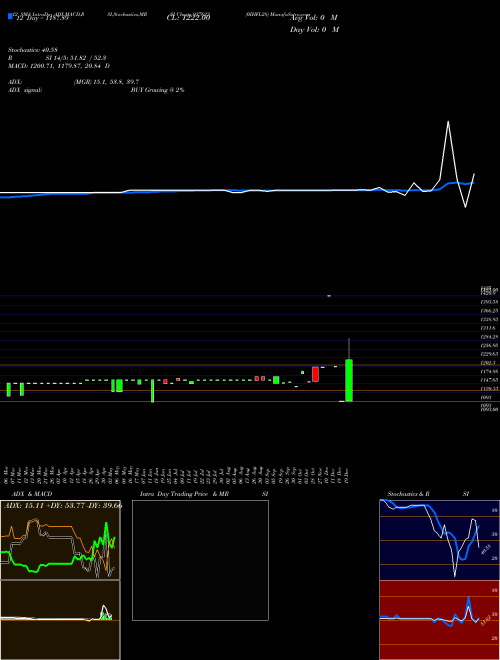Click the 'Intra Day Trading Price & MRSI' title

click(x=204, y=494)
